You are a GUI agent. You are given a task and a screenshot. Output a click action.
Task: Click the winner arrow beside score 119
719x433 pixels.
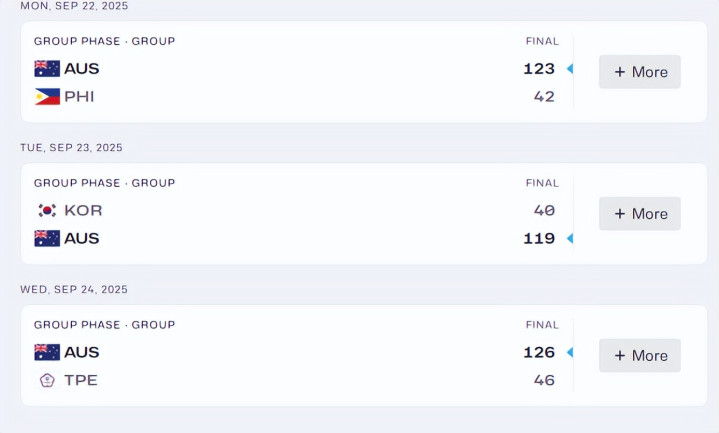[x=570, y=239]
